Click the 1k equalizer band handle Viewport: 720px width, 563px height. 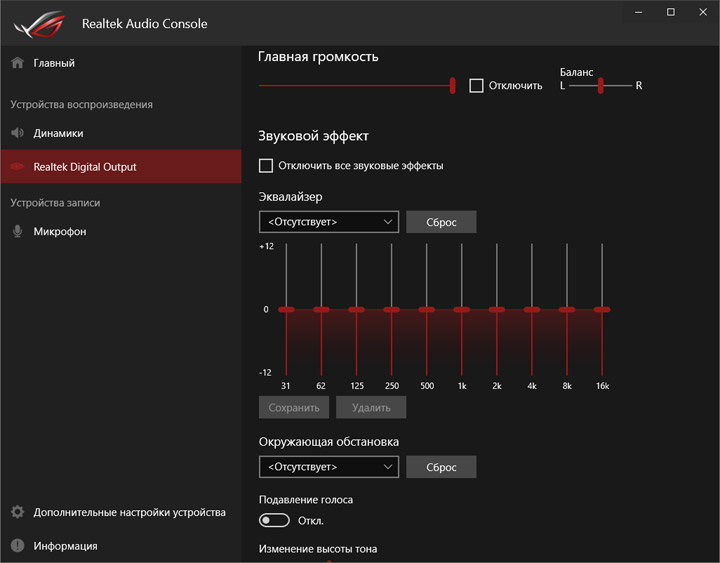coord(461,310)
